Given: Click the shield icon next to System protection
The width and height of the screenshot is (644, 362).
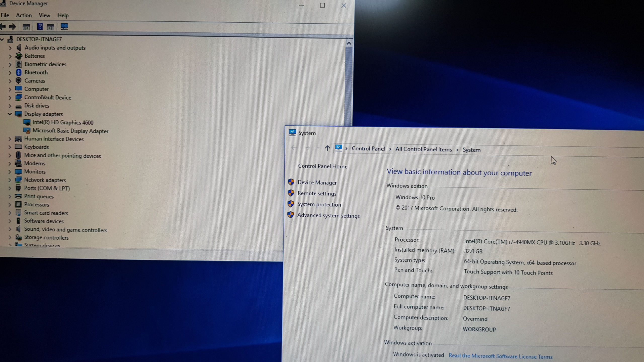Looking at the screenshot, I should pyautogui.click(x=291, y=204).
